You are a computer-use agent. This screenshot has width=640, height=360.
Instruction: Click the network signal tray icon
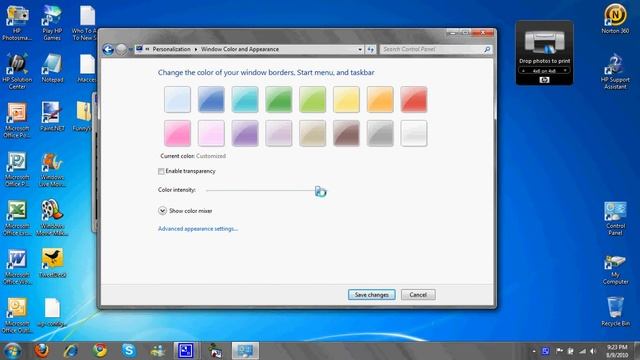582,351
